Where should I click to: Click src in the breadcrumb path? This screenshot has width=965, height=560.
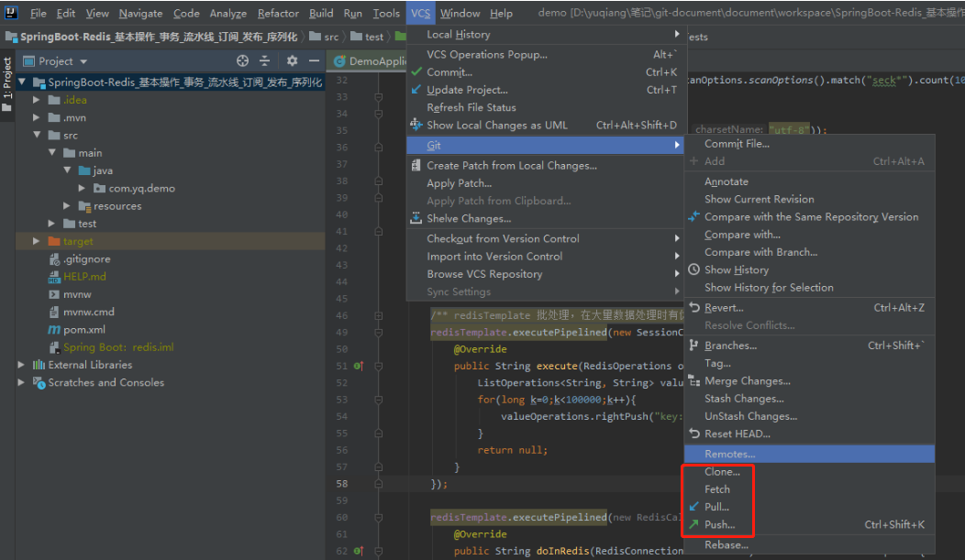click(x=325, y=37)
